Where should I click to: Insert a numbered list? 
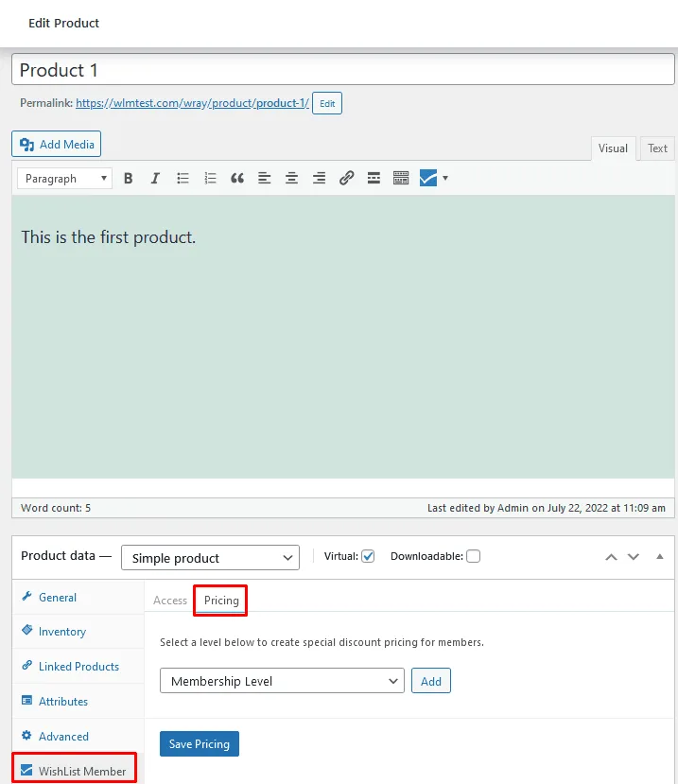tap(210, 178)
